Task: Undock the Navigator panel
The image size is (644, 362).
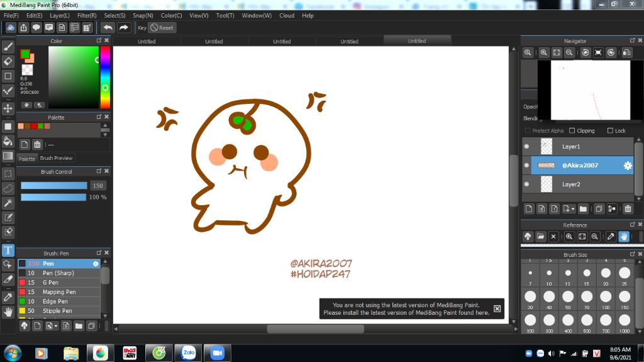Action: click(633, 40)
